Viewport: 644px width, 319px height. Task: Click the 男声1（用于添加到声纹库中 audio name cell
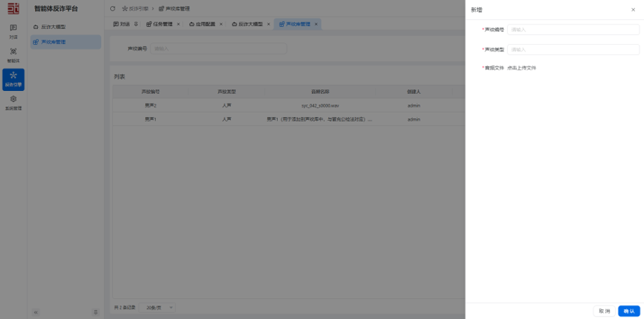click(320, 119)
